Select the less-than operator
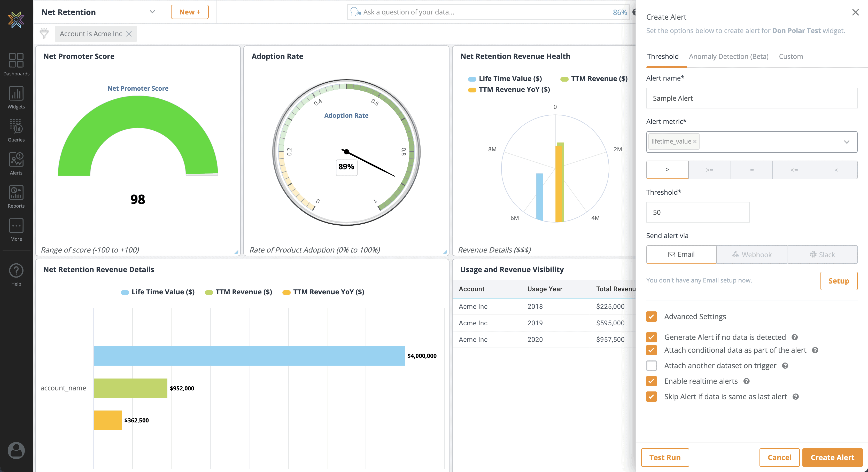The image size is (868, 472). click(836, 170)
